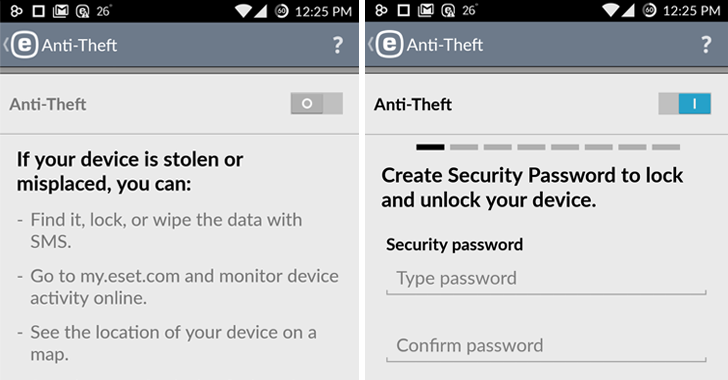This screenshot has height=380, width=728.
Task: Click the Confirm password input field
Action: (x=546, y=347)
